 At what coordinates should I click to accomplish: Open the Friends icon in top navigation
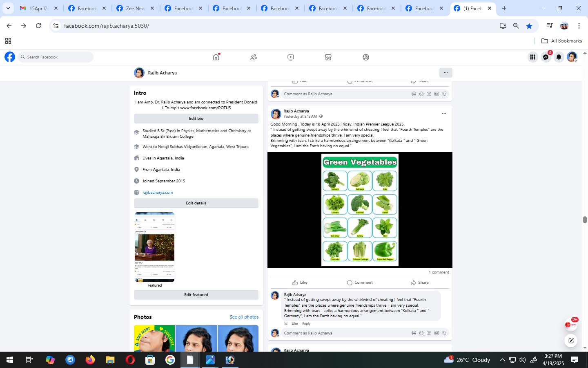[254, 57]
